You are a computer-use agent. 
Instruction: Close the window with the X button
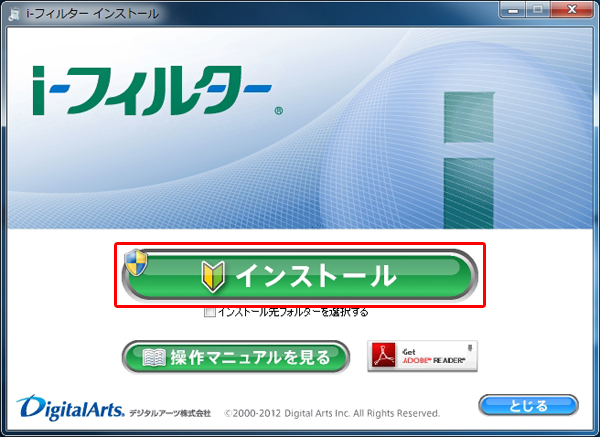[x=572, y=10]
